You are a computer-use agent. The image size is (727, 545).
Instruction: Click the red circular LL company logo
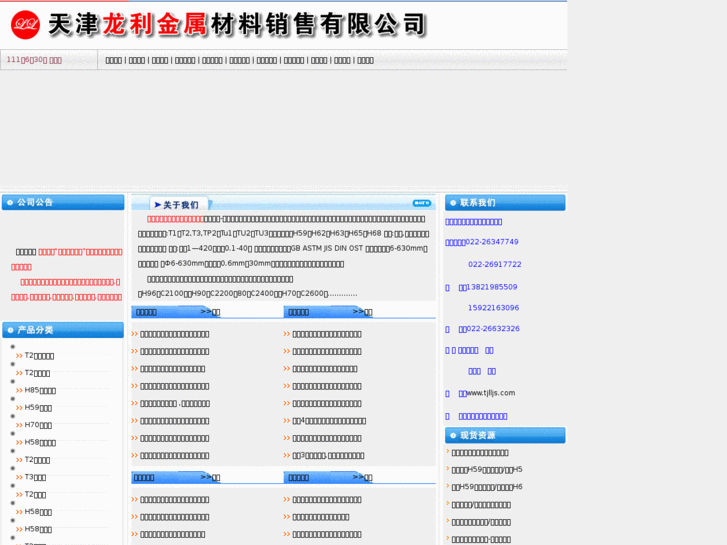point(26,25)
